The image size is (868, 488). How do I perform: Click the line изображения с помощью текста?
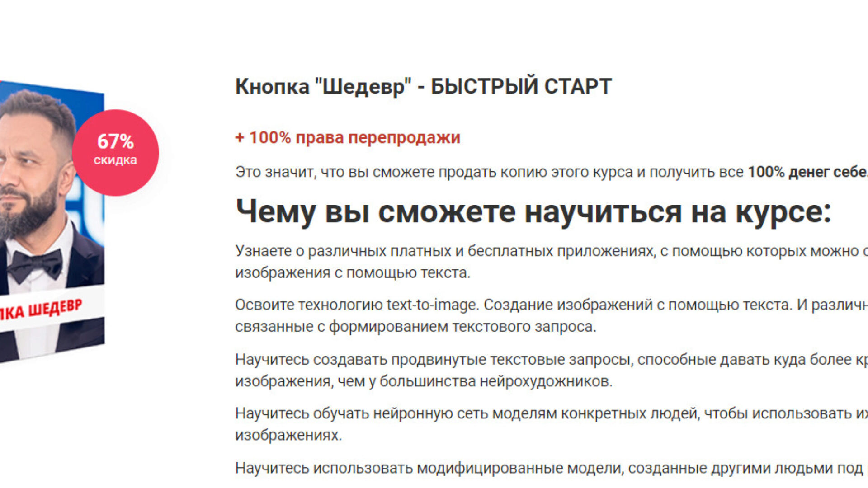coord(353,273)
